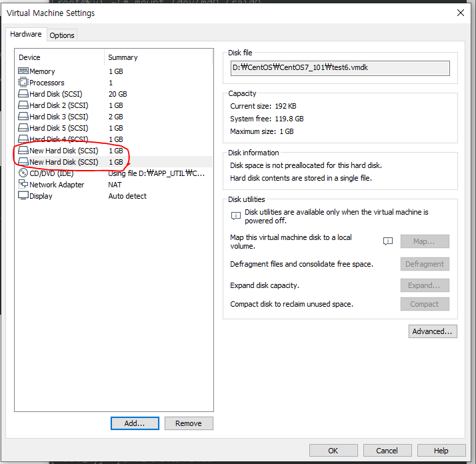This screenshot has height=464, width=476.
Task: Select Hard Disk 2 (SCSI) label
Action: (59, 105)
